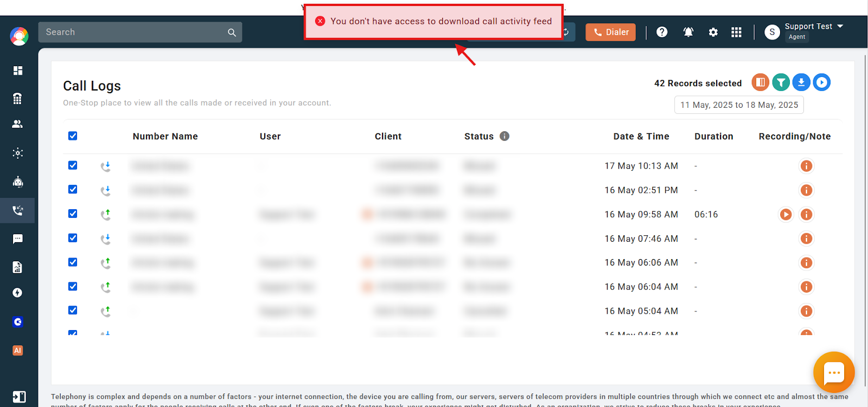Viewport: 868px width, 407px height.
Task: Open the messages chat icon in the sidebar
Action: 18,239
